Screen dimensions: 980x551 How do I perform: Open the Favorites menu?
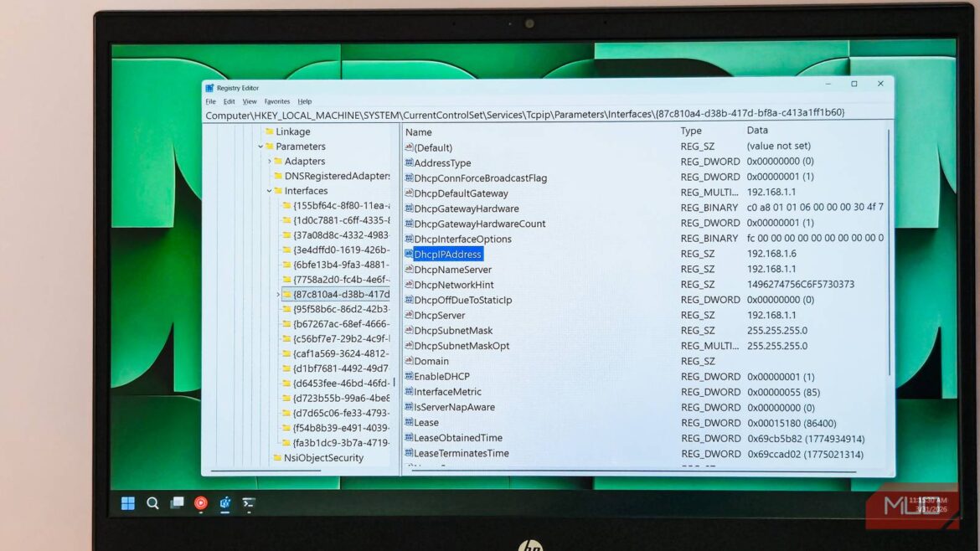point(277,100)
